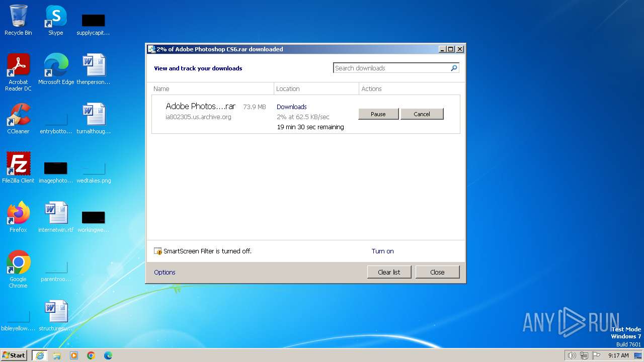Open the Downloads location link

click(291, 107)
